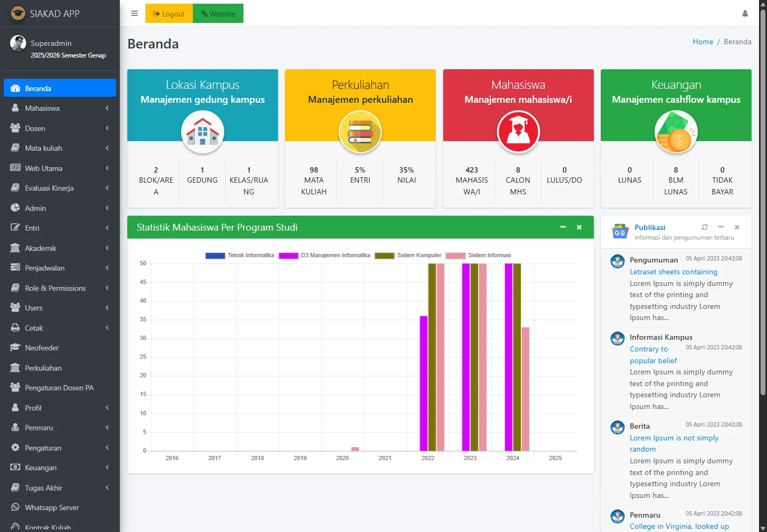The height and width of the screenshot is (532, 767).
Task: Click the hamburger sidebar toggle icon
Action: (x=134, y=13)
